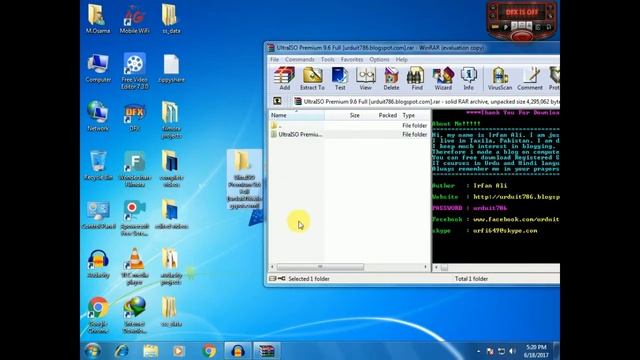
Task: Sort file list by Type column
Action: click(x=415, y=115)
